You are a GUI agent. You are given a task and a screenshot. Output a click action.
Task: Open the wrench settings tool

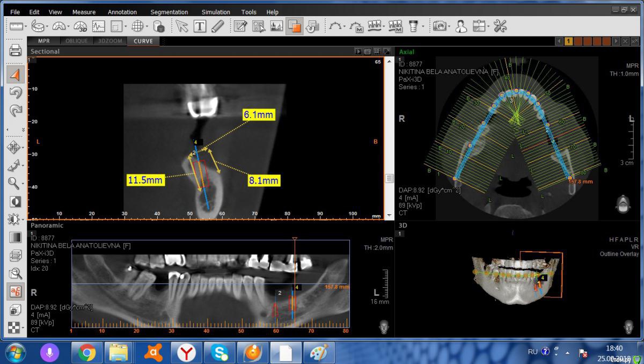(x=500, y=26)
